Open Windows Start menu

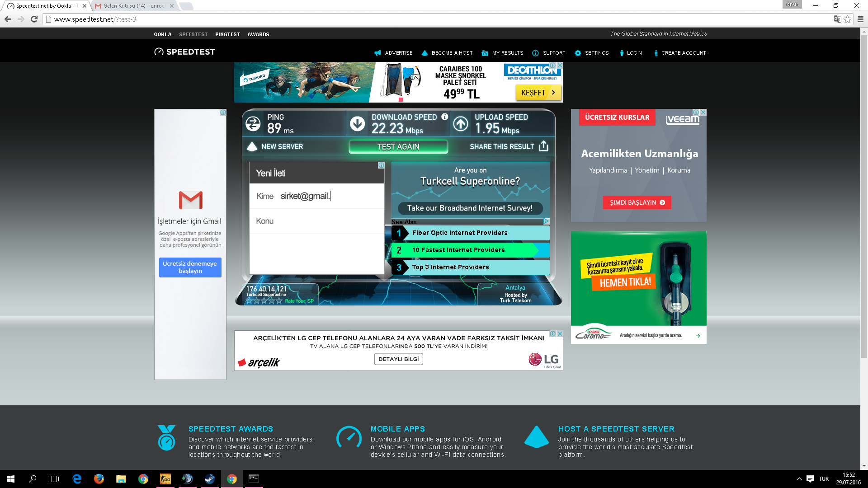(x=11, y=479)
